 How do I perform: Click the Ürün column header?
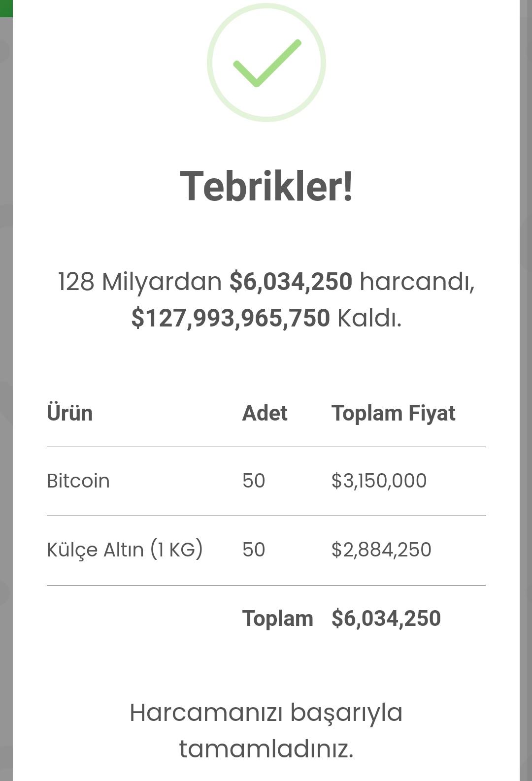[69, 413]
